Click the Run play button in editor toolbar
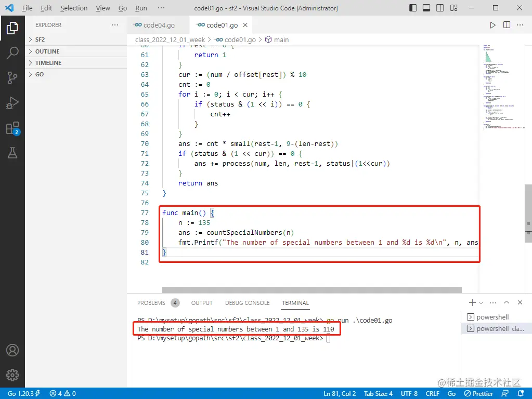532x399 pixels. tap(492, 25)
